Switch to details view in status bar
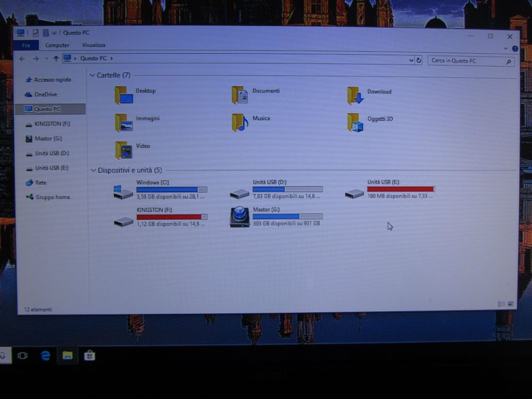Viewport: 532px width, 399px height. (x=501, y=304)
